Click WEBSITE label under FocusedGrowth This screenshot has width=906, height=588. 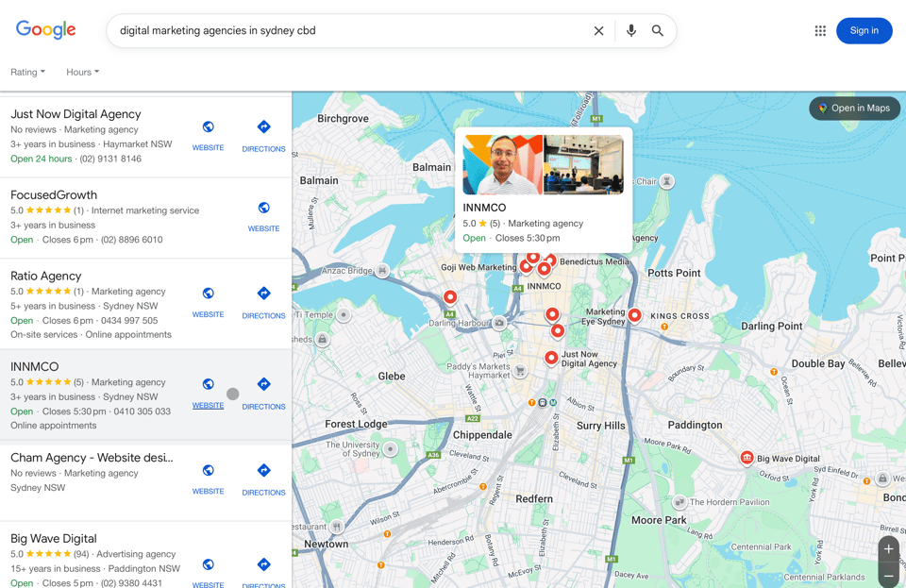click(x=263, y=228)
